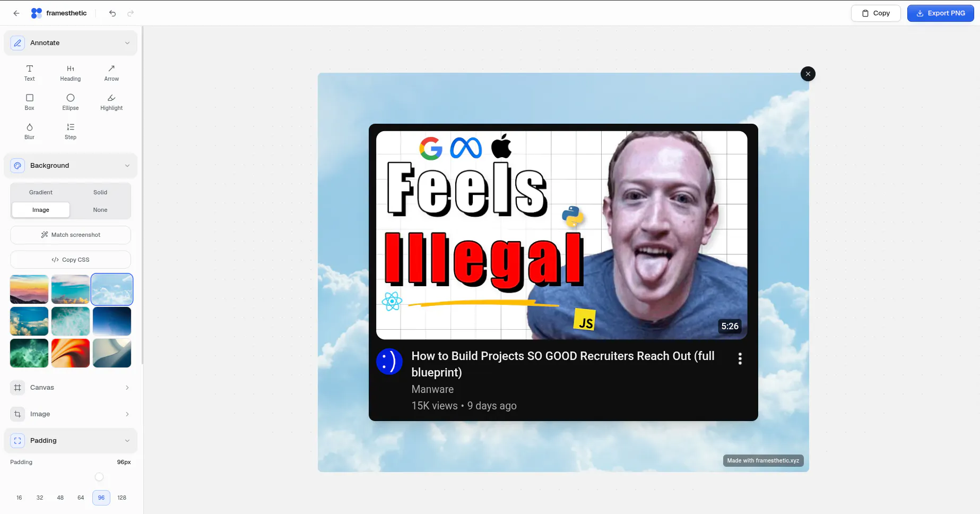Choose the grey-blue curve background

click(112, 353)
